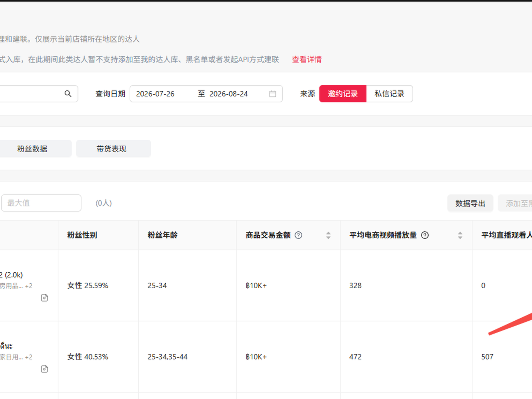Sort by 商品交易金额 column arrows
Viewport: 532px width, 399px height.
(x=328, y=235)
